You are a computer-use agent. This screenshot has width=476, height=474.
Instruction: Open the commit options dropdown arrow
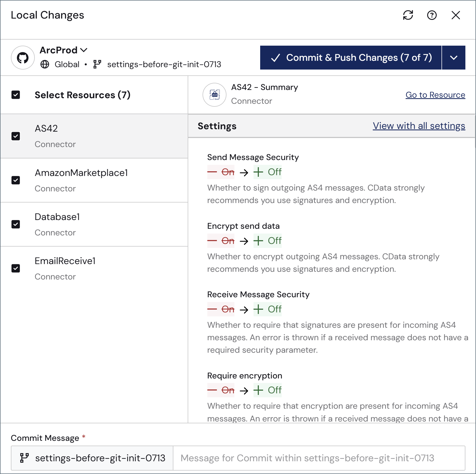click(x=454, y=58)
